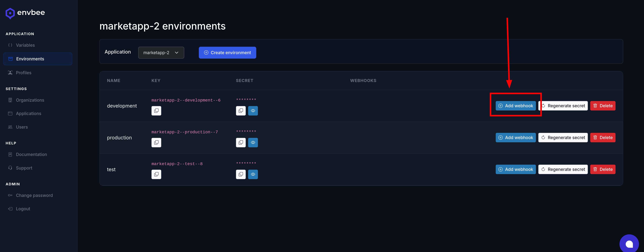Copy the development environment key

coord(156,111)
